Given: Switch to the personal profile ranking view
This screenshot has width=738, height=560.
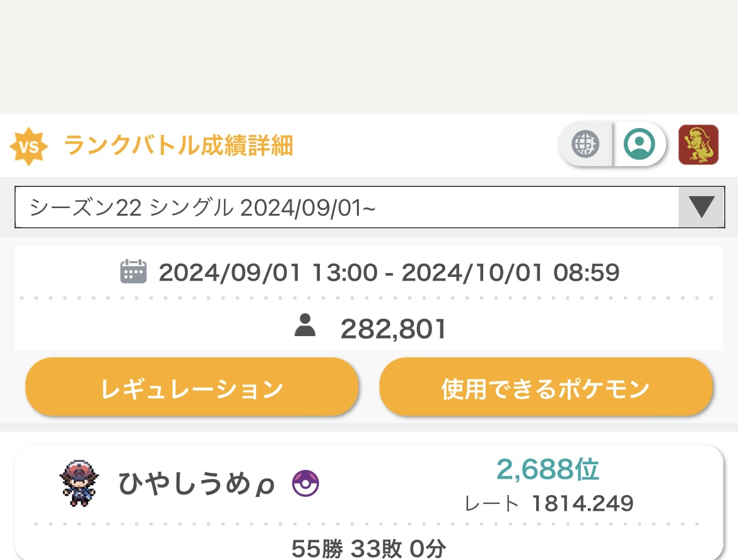Looking at the screenshot, I should tap(639, 144).
